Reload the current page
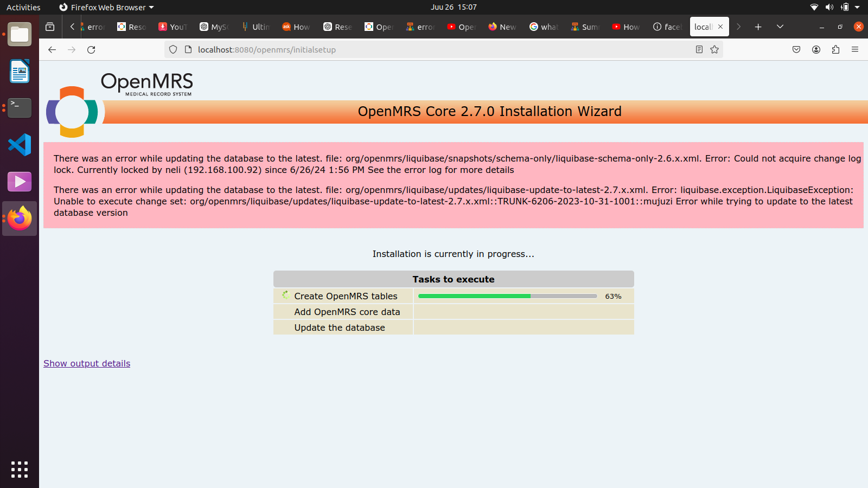 (x=91, y=49)
